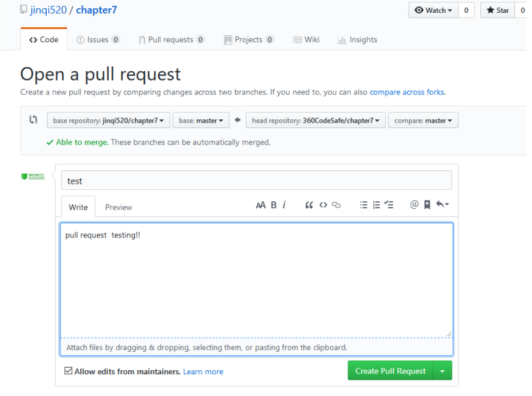532x396 pixels.
Task: Star the repository with Star button
Action: (498, 11)
